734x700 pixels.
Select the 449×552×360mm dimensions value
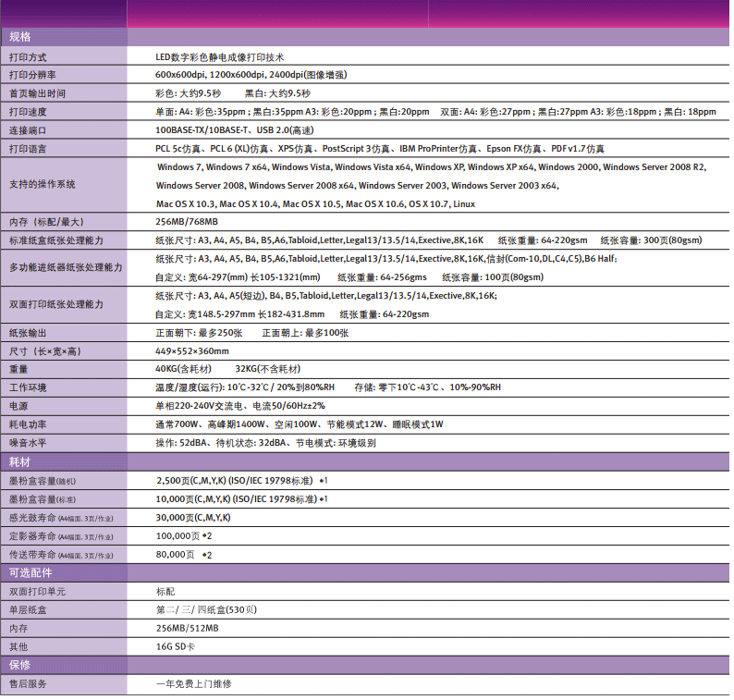192,350
